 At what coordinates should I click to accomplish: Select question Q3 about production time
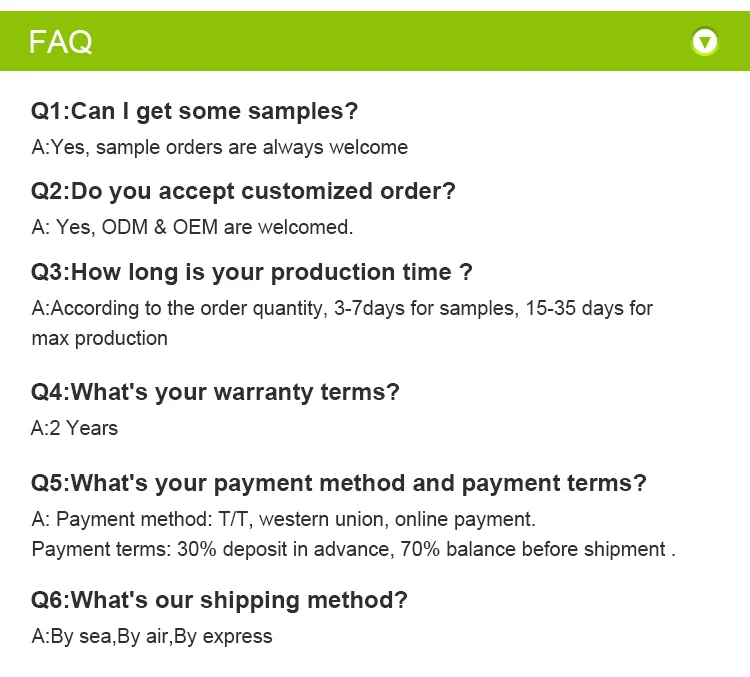coord(252,272)
